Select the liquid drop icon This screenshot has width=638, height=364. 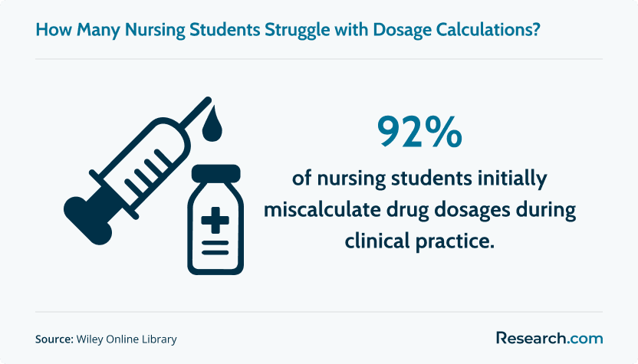212,123
